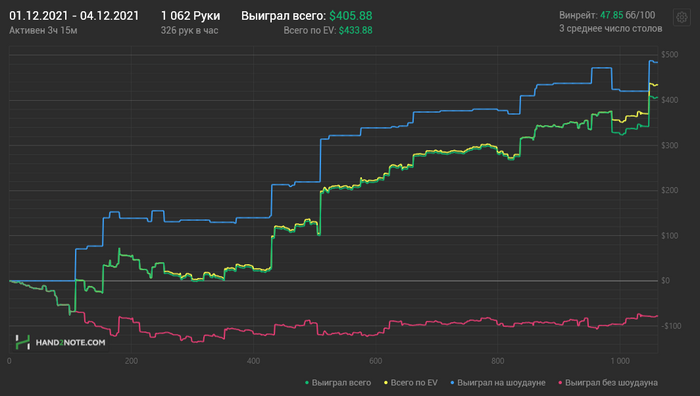The height and width of the screenshot is (396, 700).
Task: Click the 200 x-axis label
Action: (x=131, y=361)
